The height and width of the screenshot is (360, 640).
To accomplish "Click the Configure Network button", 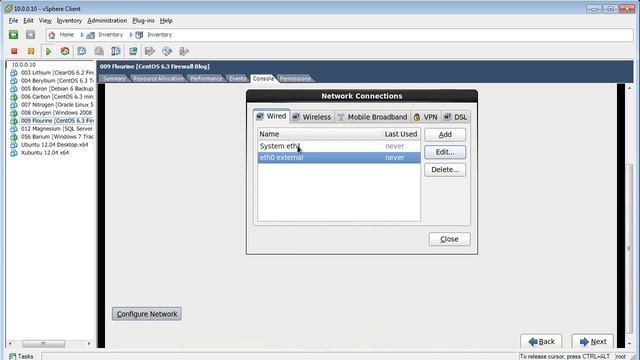I will coord(147,314).
